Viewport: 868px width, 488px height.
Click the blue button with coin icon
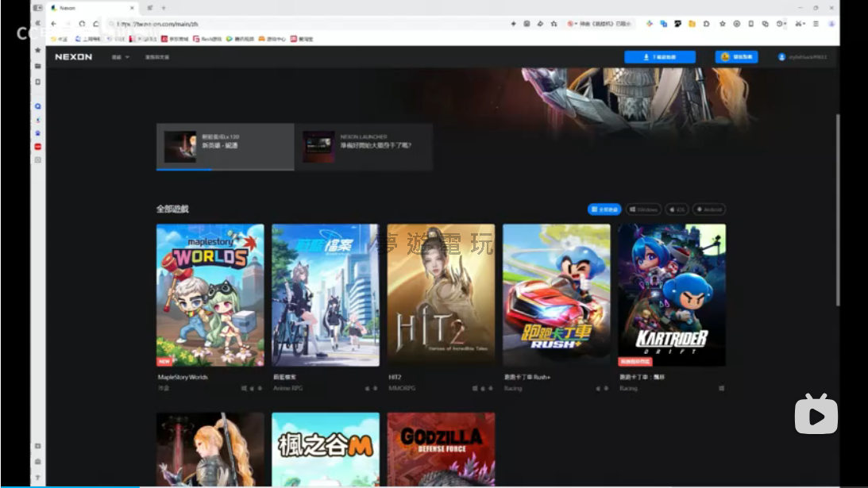[x=736, y=57]
